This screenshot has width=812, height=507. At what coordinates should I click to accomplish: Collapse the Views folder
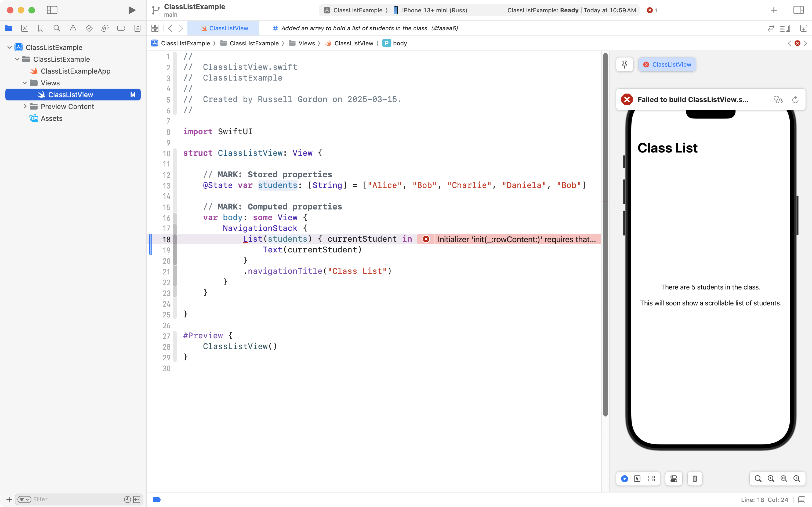click(x=25, y=83)
